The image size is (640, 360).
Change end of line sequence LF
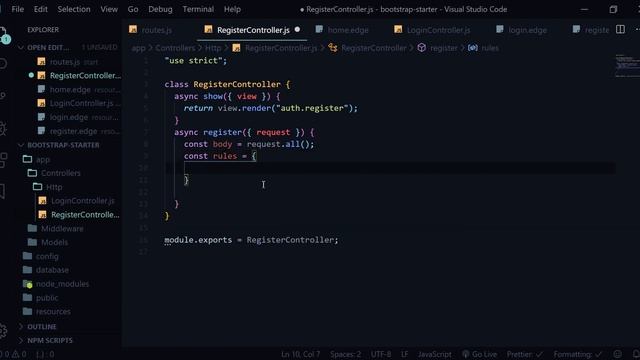click(x=404, y=354)
